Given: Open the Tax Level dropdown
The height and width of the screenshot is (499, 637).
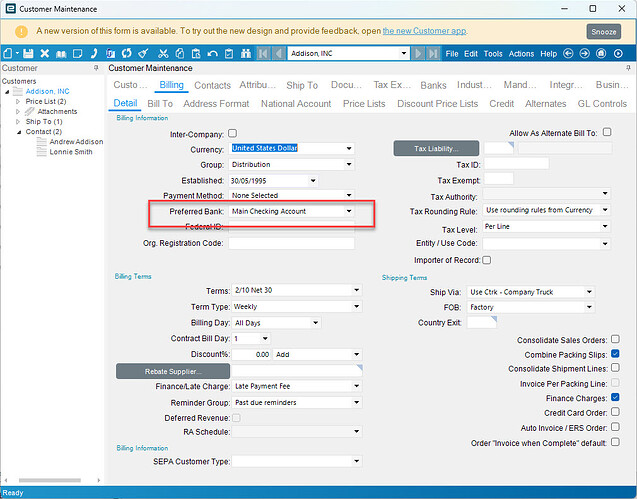Looking at the screenshot, I should click(x=605, y=226).
